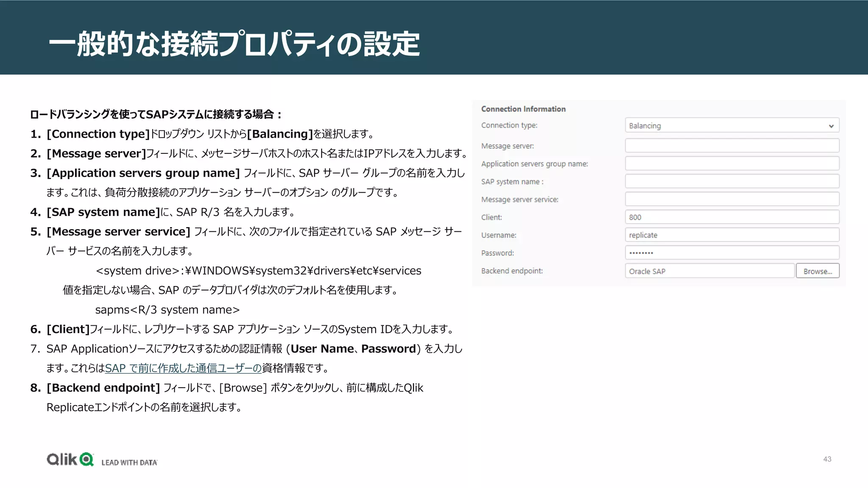Screen dimensions: 868x488
Task: Click the Backend endpoint field showing Oracle SAP
Action: (x=709, y=271)
